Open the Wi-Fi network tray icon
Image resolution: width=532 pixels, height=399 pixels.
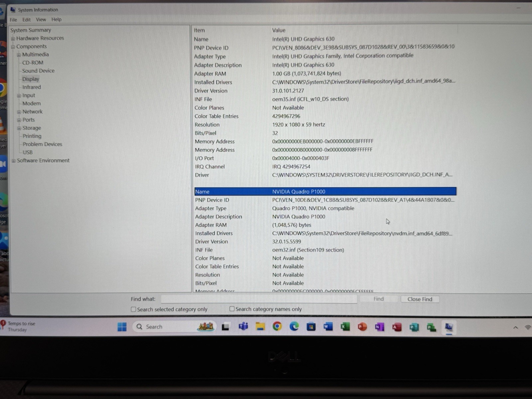click(528, 328)
